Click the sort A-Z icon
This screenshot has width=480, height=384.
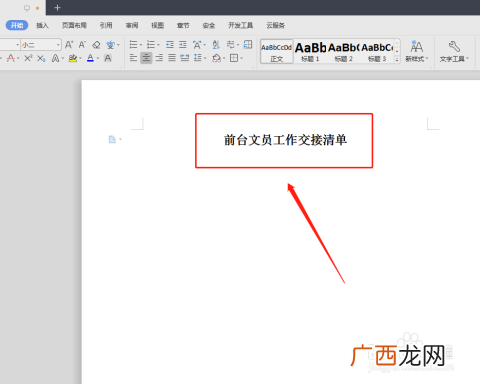click(216, 45)
